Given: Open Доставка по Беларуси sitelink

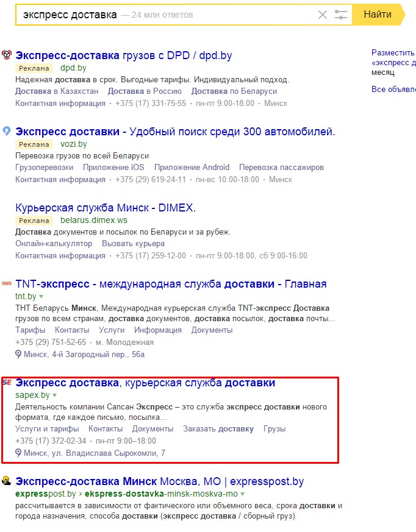Looking at the screenshot, I should (234, 91).
